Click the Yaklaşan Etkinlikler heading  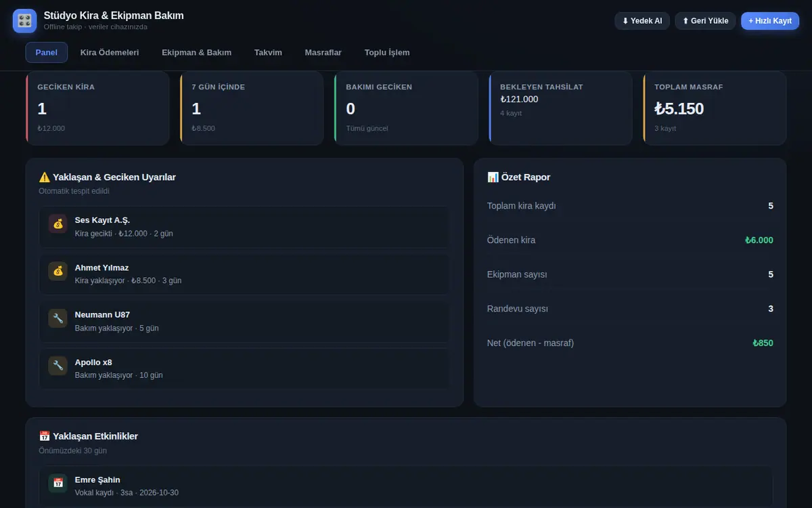click(89, 436)
